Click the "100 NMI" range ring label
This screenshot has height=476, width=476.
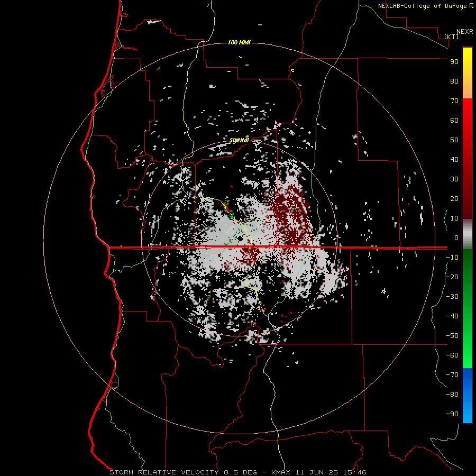click(239, 42)
